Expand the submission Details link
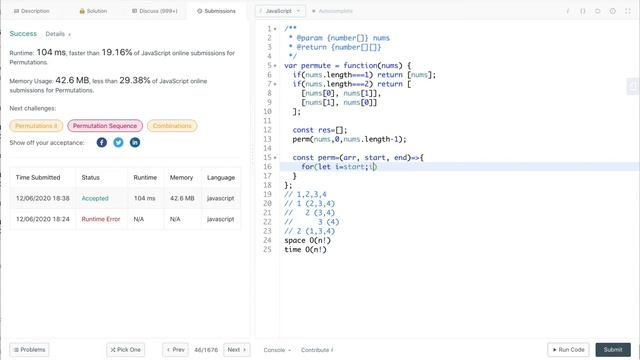 tap(58, 34)
